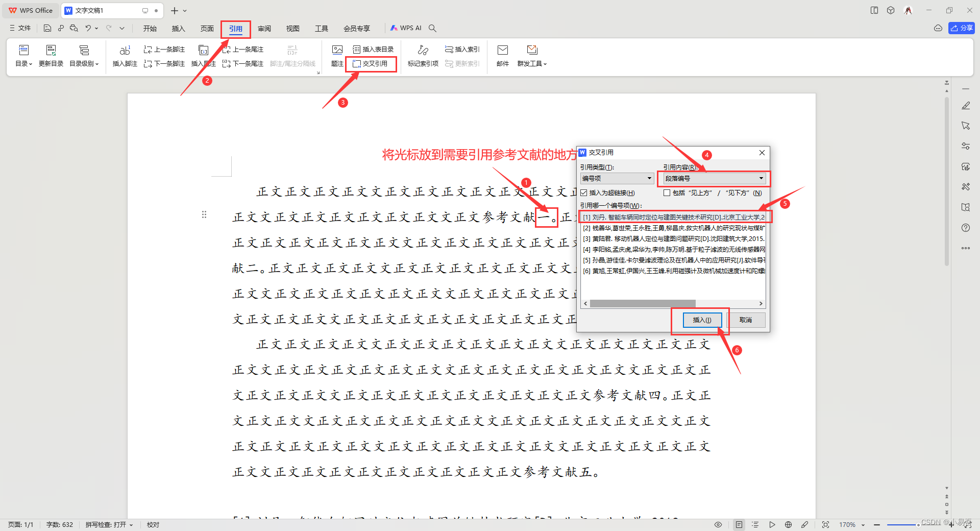980x531 pixels.
Task: Click the user avatar icon in title bar
Action: pyautogui.click(x=908, y=10)
